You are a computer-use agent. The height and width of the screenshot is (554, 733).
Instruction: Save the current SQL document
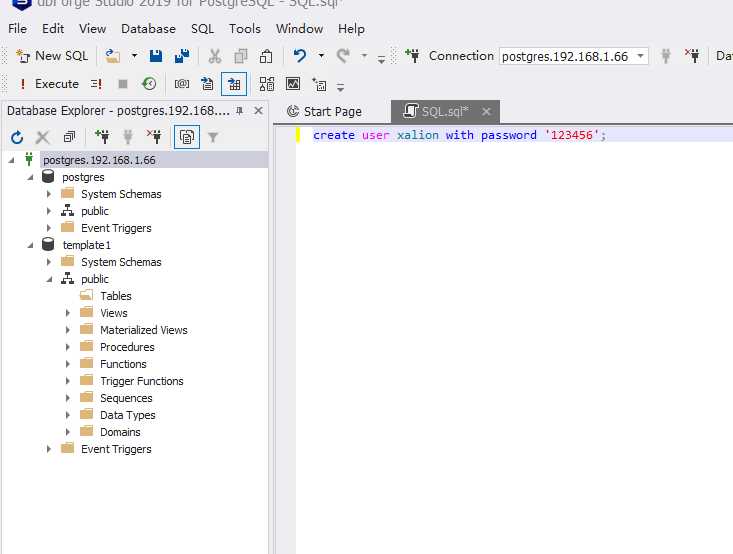[156, 56]
